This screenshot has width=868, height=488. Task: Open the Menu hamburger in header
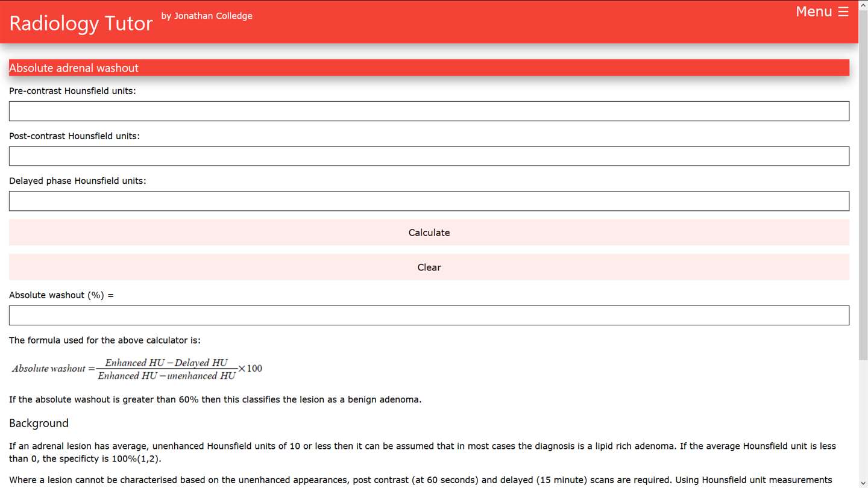(822, 12)
